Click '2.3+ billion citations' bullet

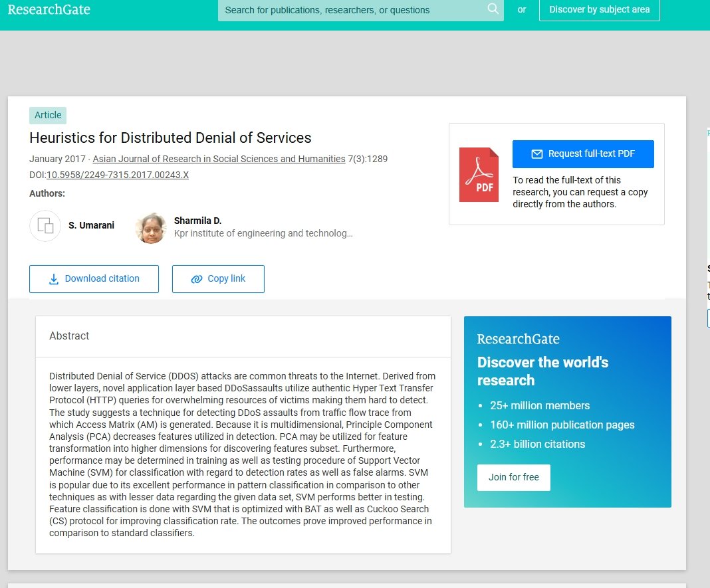tap(537, 444)
